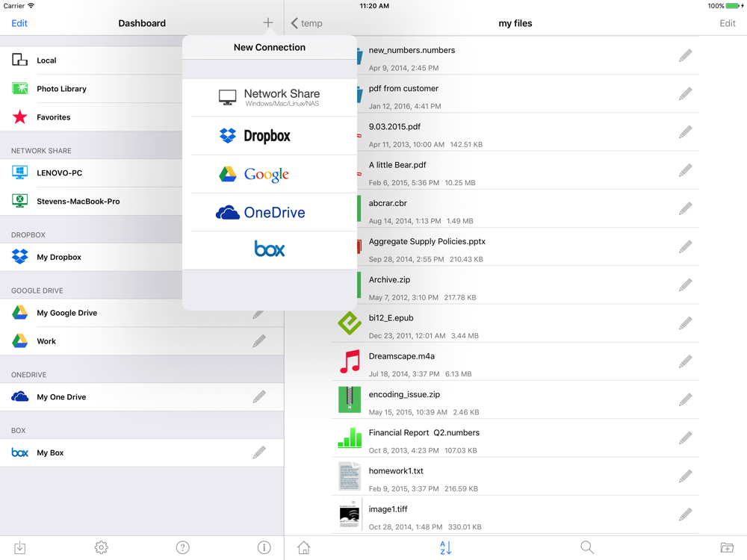Image resolution: width=747 pixels, height=560 pixels.
Task: Tap Edit in the Dashboard header
Action: click(19, 23)
